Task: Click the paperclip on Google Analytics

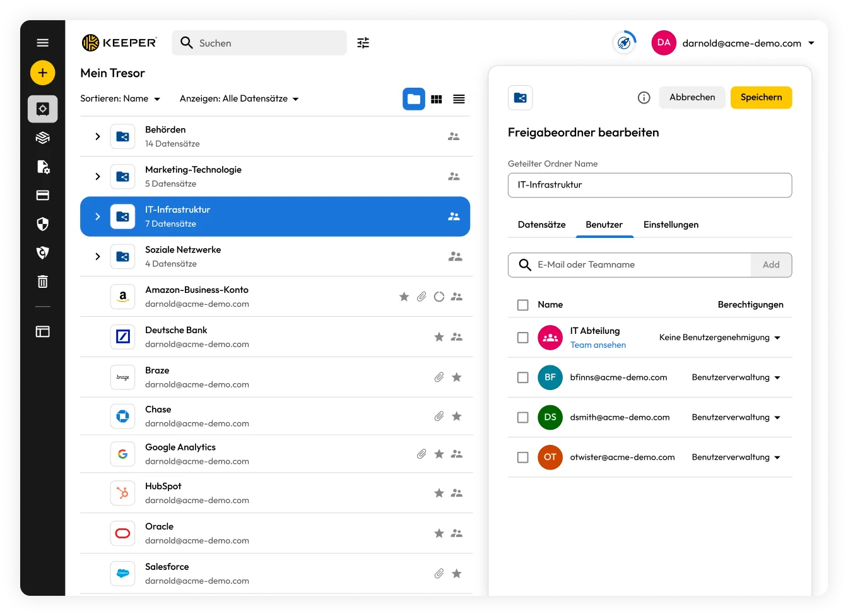Action: click(x=421, y=454)
